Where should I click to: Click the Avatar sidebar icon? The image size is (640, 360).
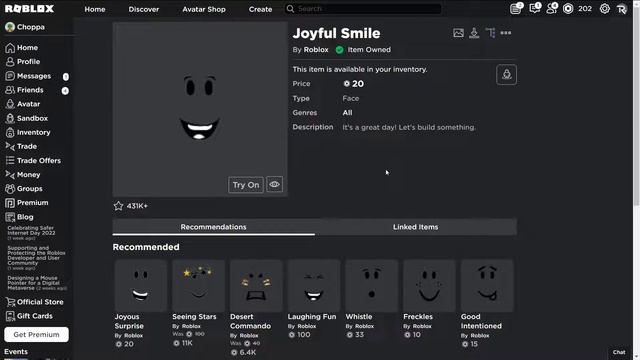click(10, 104)
